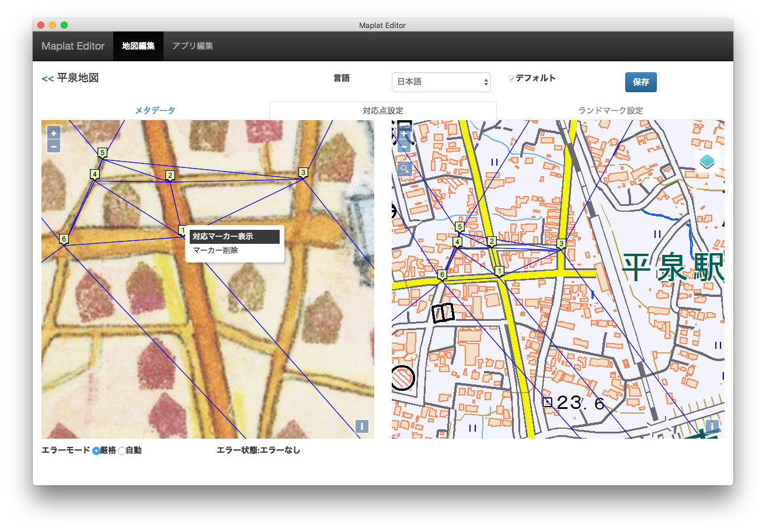Select marker 5 on the old map
Screen dimensions: 766x532
point(103,153)
